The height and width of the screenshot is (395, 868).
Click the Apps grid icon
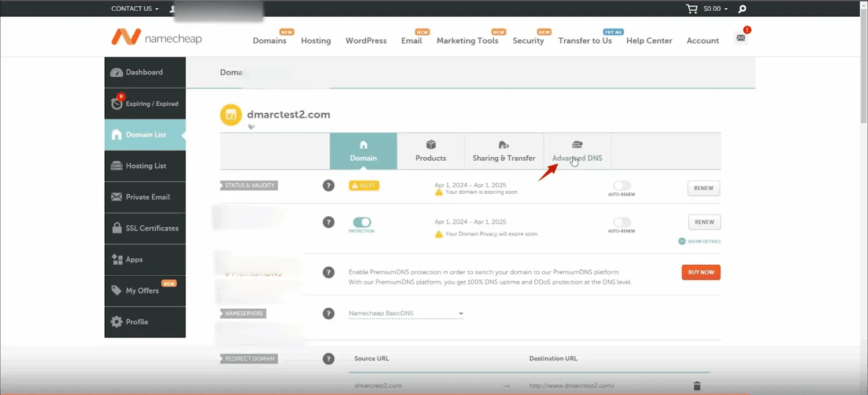[116, 259]
